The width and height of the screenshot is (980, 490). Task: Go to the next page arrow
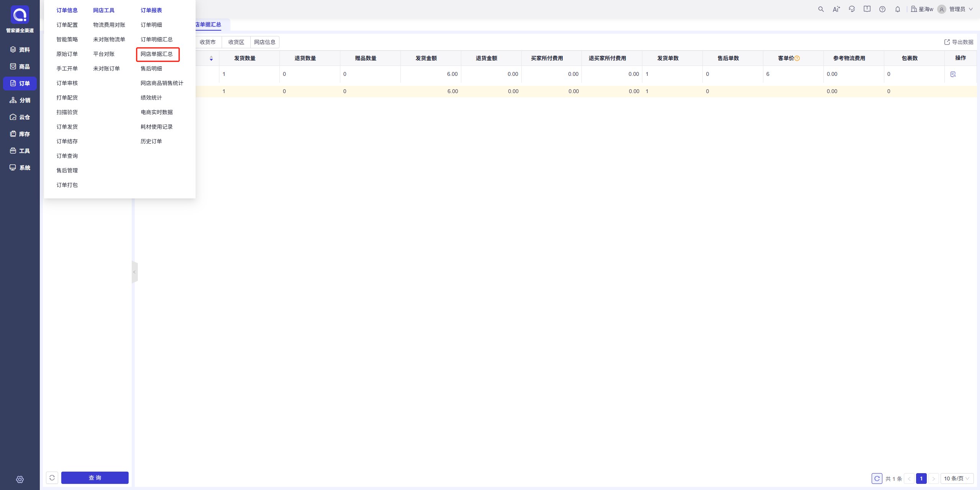tap(934, 479)
